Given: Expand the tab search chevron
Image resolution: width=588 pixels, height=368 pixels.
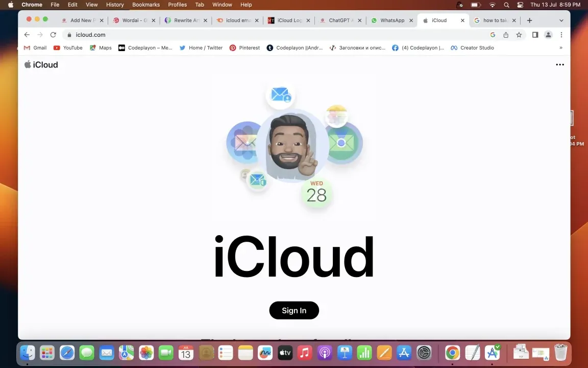Looking at the screenshot, I should (x=561, y=20).
